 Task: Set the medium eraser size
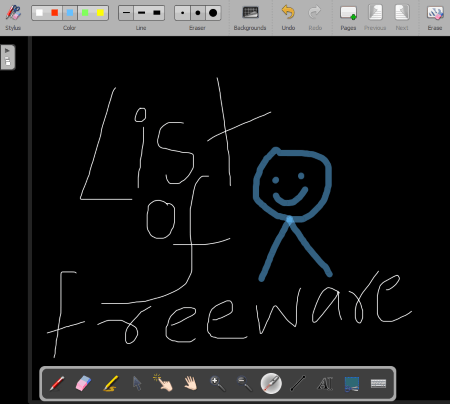coord(198,13)
